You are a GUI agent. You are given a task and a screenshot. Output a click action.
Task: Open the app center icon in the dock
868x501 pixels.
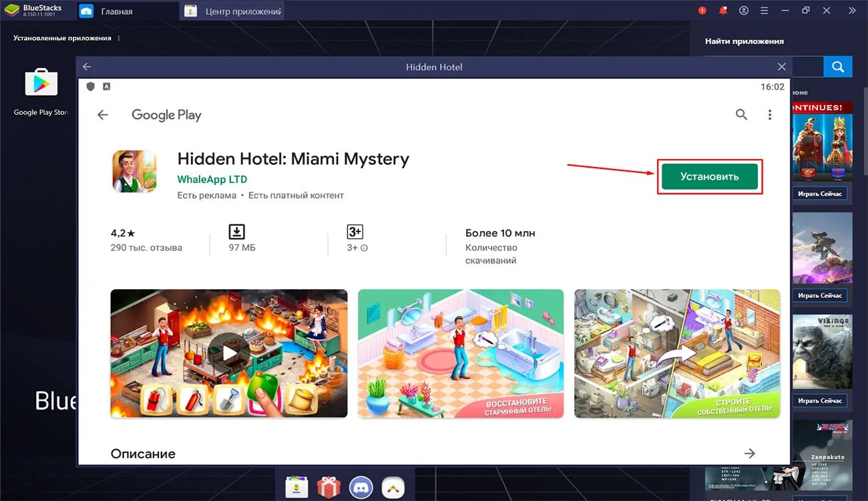pos(296,488)
